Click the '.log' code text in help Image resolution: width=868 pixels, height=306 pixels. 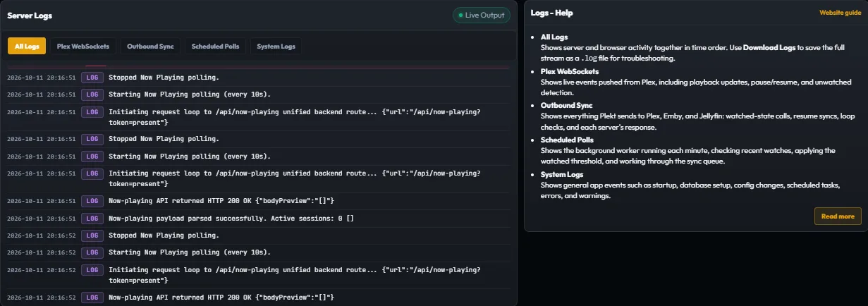[x=589, y=59]
